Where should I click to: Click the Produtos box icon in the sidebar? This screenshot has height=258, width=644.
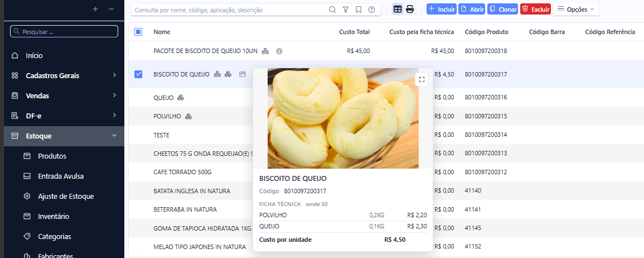(27, 156)
